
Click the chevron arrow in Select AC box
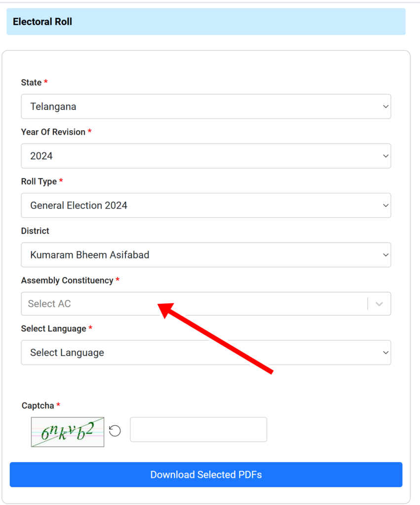(379, 304)
